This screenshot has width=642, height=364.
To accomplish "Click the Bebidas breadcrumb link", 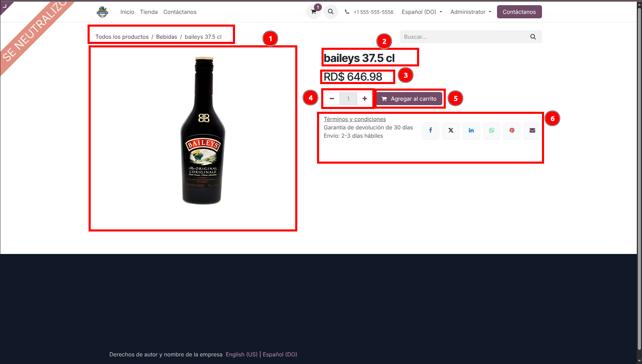I will click(x=166, y=37).
